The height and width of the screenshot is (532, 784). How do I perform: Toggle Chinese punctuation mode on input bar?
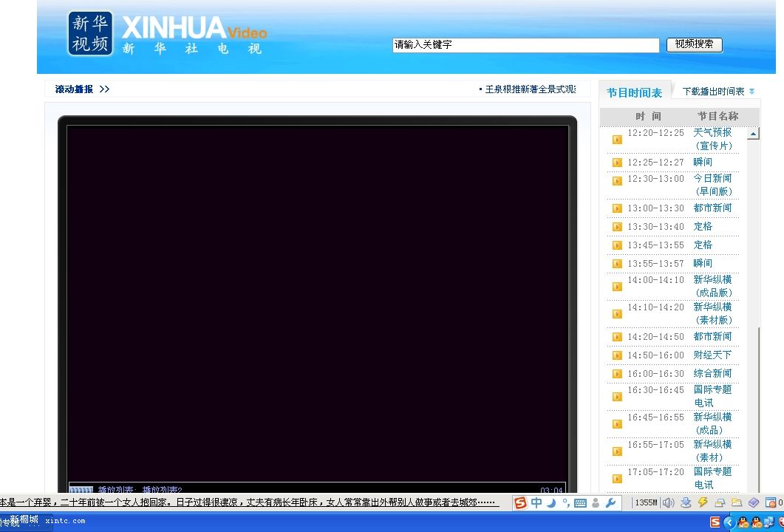565,502
